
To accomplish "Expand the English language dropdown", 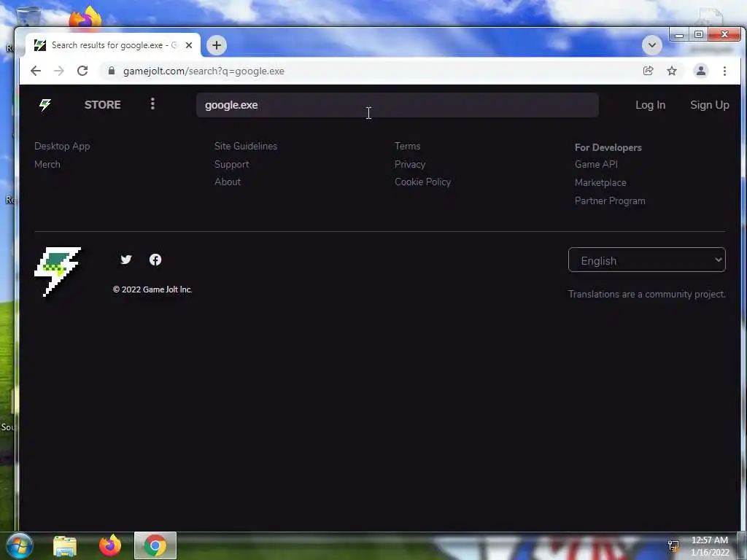I will click(646, 260).
